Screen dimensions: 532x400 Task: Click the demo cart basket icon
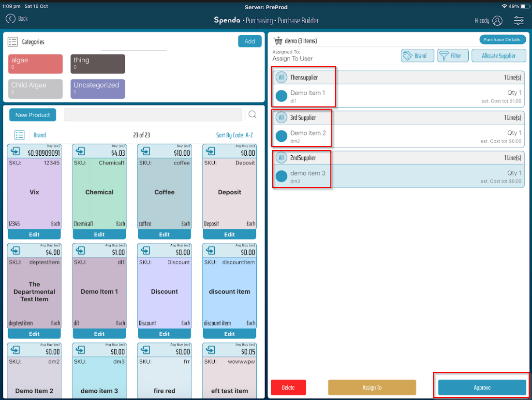(278, 41)
